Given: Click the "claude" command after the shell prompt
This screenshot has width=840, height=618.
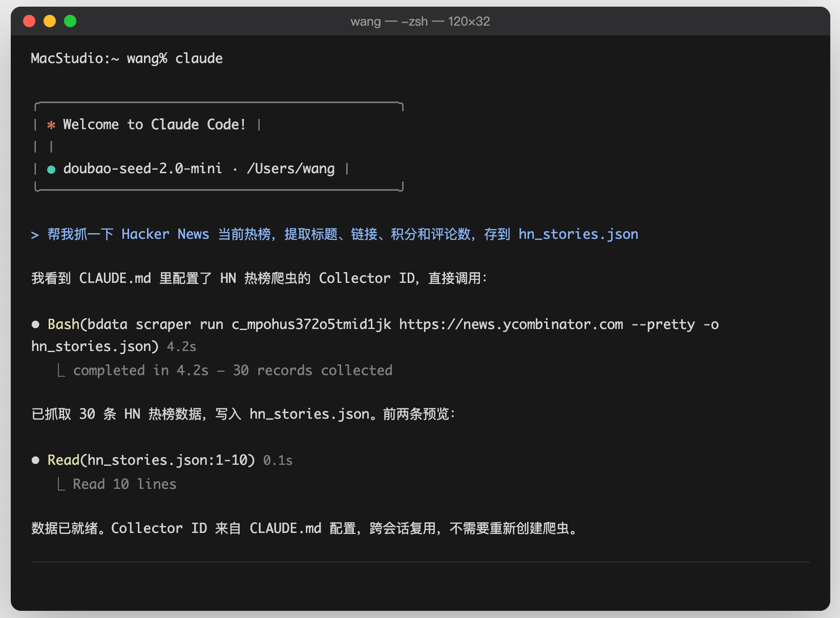Looking at the screenshot, I should (199, 58).
